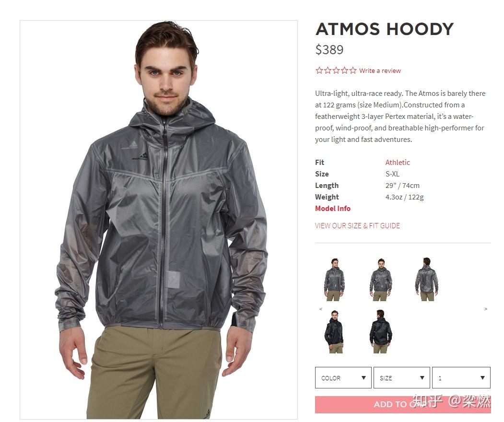Select the black jacket back view thumbnail
This screenshot has width=504, height=422.
(x=381, y=332)
